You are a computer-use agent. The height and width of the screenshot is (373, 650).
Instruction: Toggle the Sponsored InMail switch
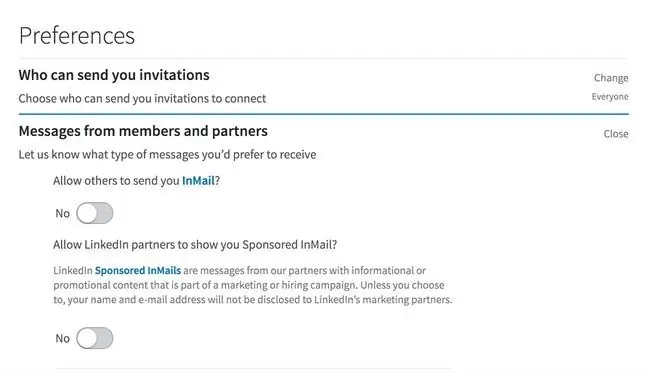pos(95,338)
